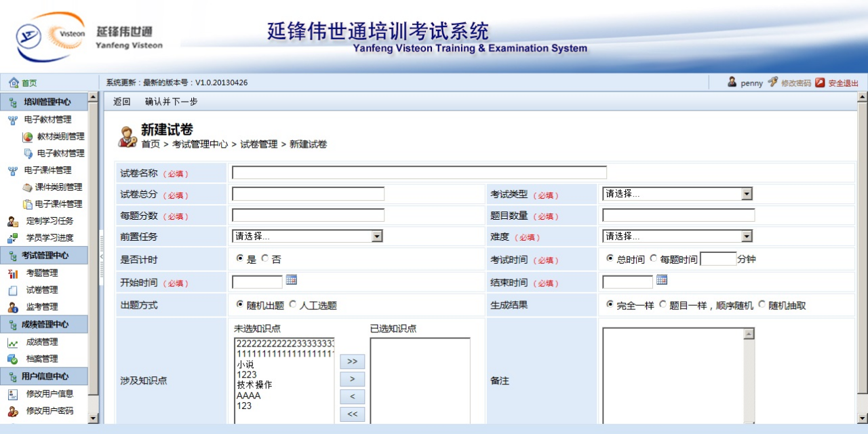Choose 总时间 radio for 考试时间
Image resolution: width=868 pixels, height=434 pixels.
click(610, 258)
